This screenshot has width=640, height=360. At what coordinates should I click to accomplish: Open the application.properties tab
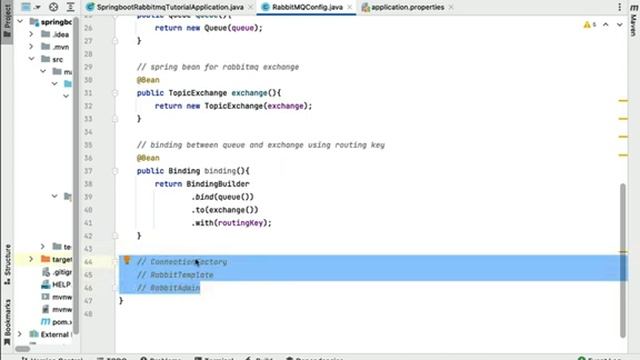[407, 7]
